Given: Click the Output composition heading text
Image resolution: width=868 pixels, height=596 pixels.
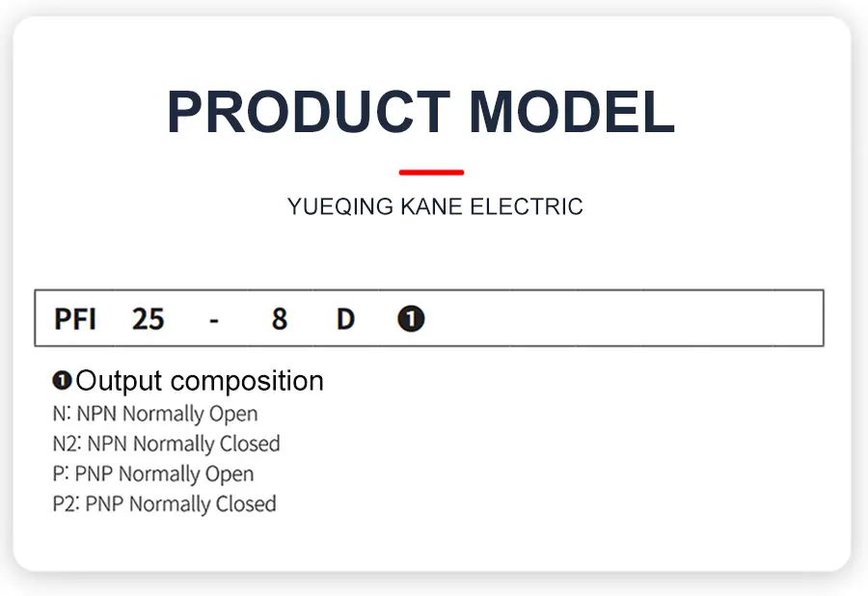Looking at the screenshot, I should tap(200, 381).
